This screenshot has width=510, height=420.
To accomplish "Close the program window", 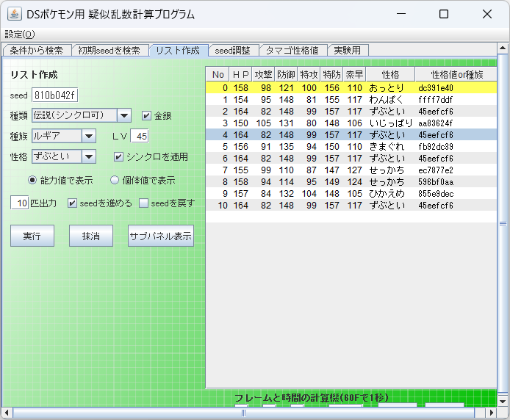I will pyautogui.click(x=487, y=14).
